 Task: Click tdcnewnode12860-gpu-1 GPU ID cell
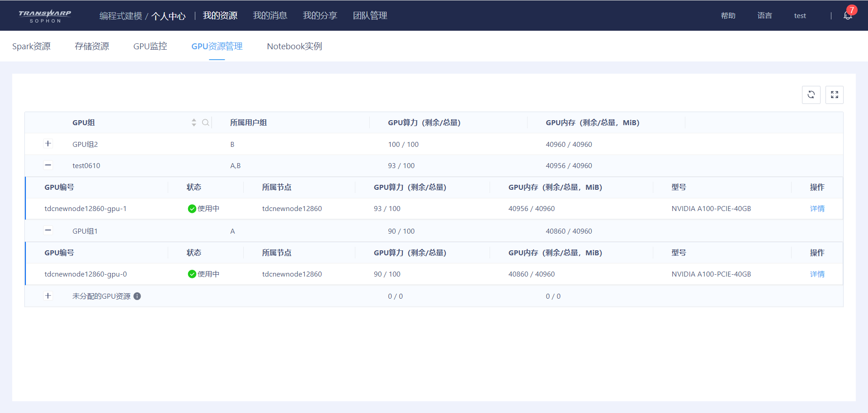(x=85, y=209)
